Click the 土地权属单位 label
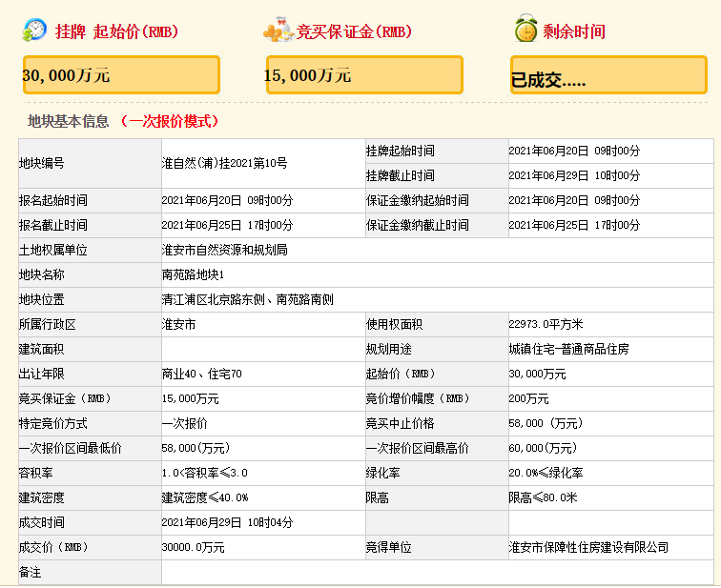The image size is (721, 588). (52, 250)
